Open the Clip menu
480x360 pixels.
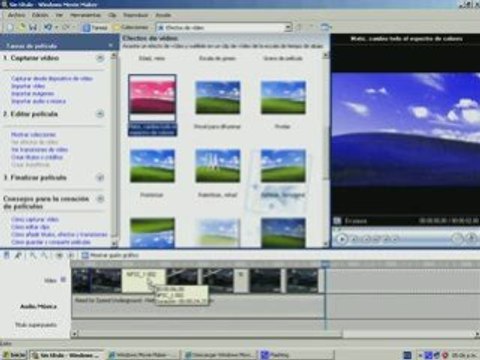[112, 15]
